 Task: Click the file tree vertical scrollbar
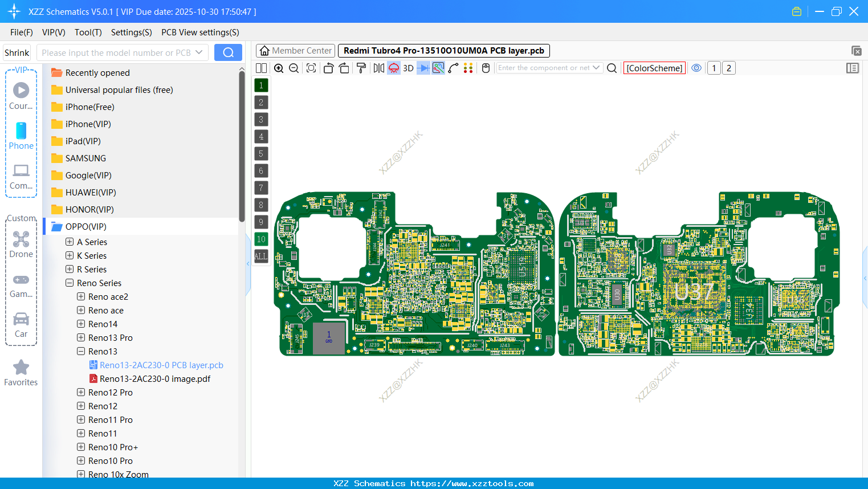pos(242,147)
